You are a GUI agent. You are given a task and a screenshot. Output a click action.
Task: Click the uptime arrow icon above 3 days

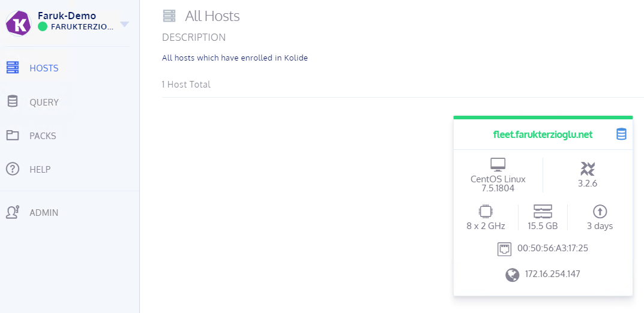600,212
